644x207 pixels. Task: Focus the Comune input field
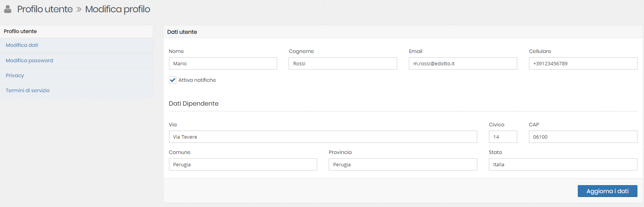pyautogui.click(x=243, y=164)
